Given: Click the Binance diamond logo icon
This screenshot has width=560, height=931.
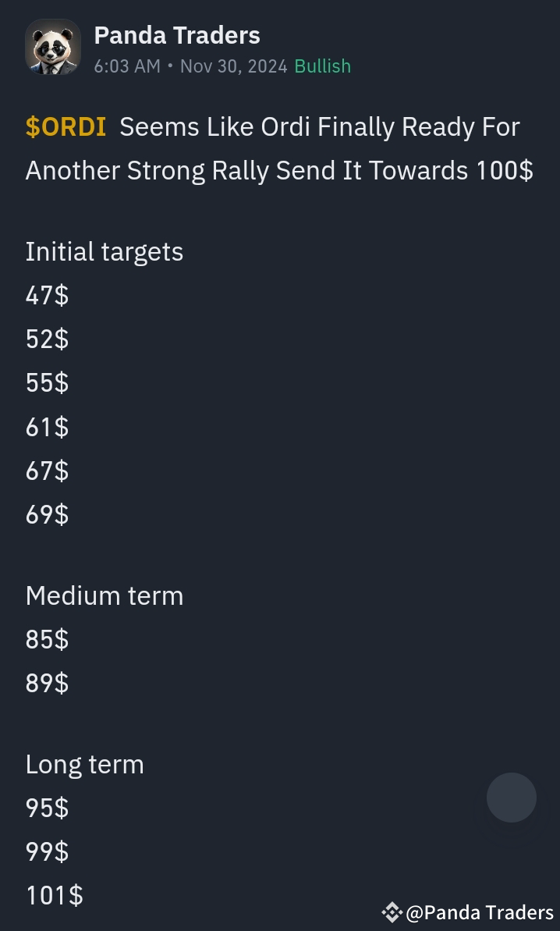Looking at the screenshot, I should click(391, 911).
